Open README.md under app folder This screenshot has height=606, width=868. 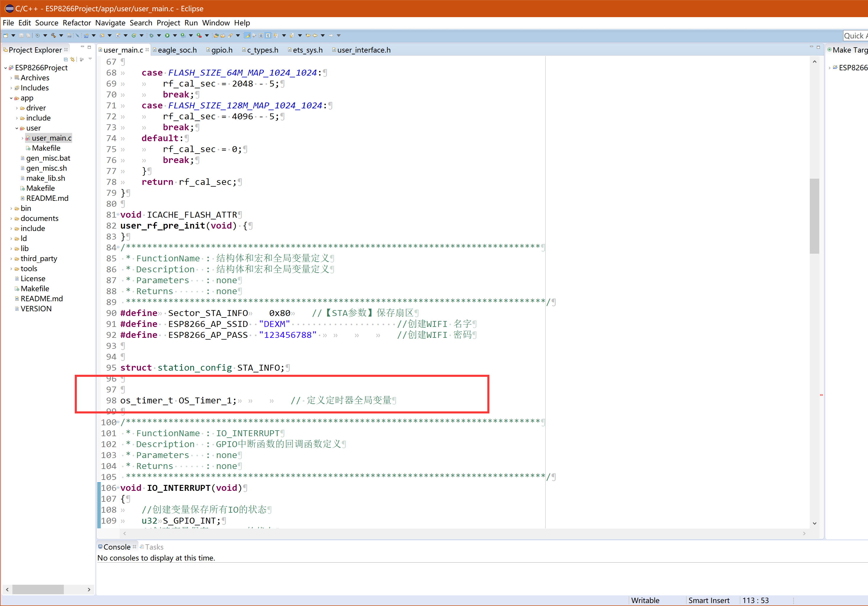click(x=47, y=198)
